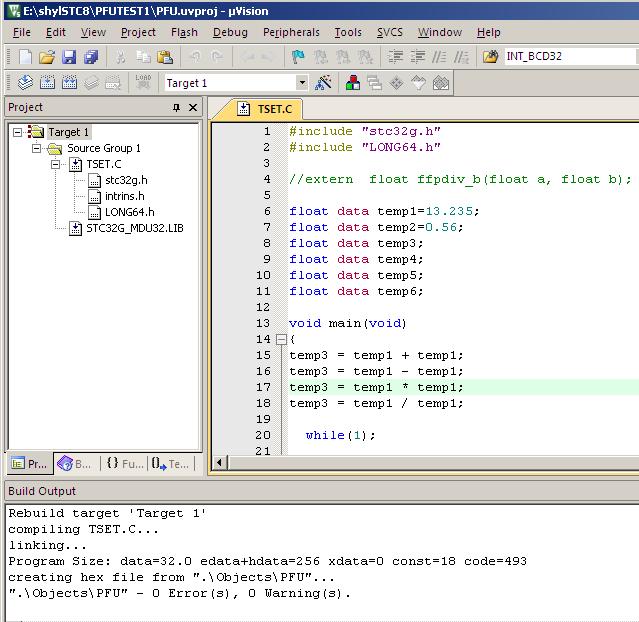Open the Peripherals menu
Viewport: 639px width, 622px height.
[x=291, y=32]
